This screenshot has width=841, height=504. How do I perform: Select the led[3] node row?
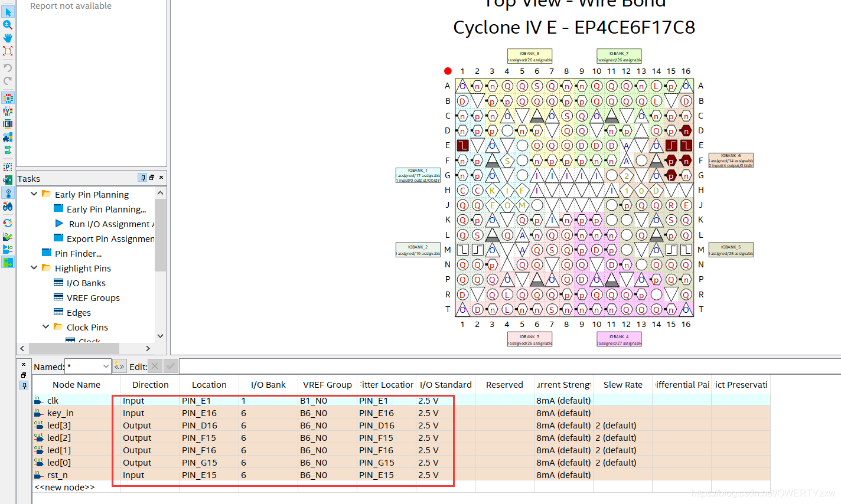coord(402,426)
